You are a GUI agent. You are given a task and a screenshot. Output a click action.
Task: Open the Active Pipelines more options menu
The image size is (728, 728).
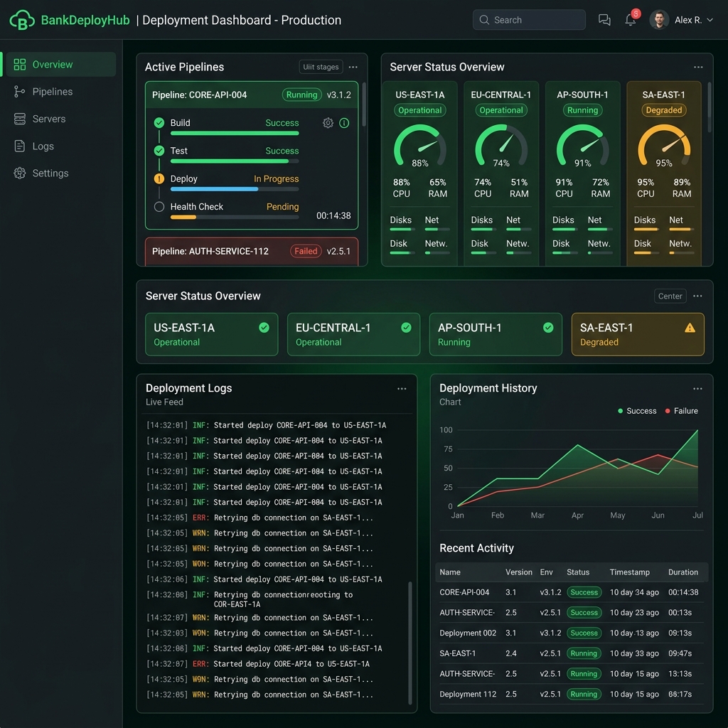pyautogui.click(x=353, y=67)
